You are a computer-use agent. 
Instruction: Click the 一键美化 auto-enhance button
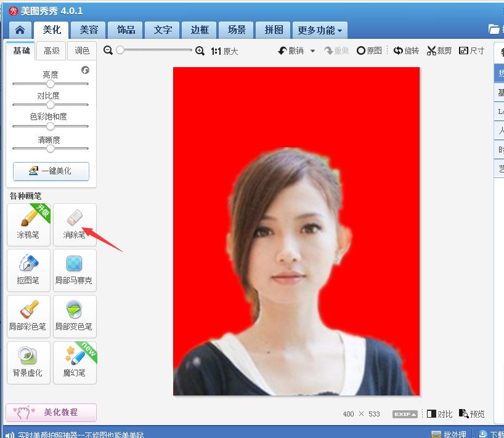(51, 171)
